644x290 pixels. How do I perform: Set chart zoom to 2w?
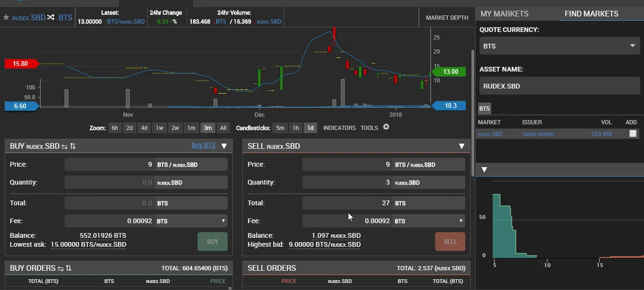tap(175, 128)
